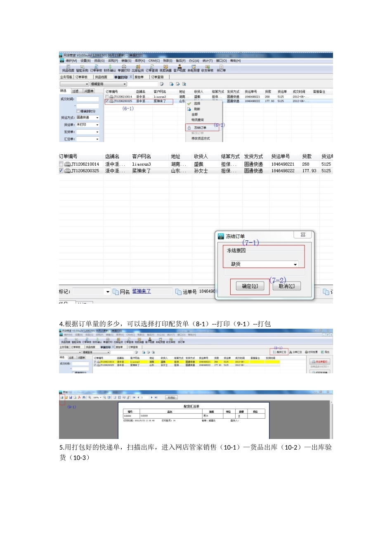
Task: Click 取消[C] button in 冻结订单 dialog
Action: pos(287,286)
